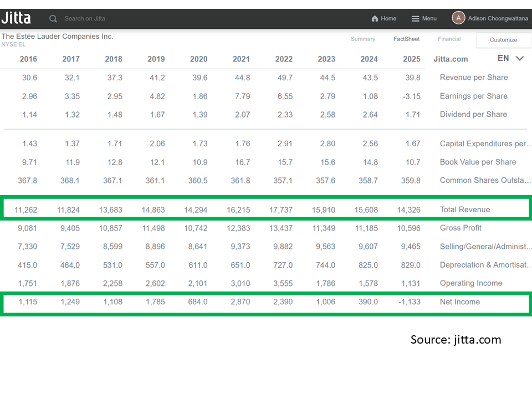Image resolution: width=532 pixels, height=399 pixels.
Task: Click the Jitta logo
Action: click(x=16, y=18)
